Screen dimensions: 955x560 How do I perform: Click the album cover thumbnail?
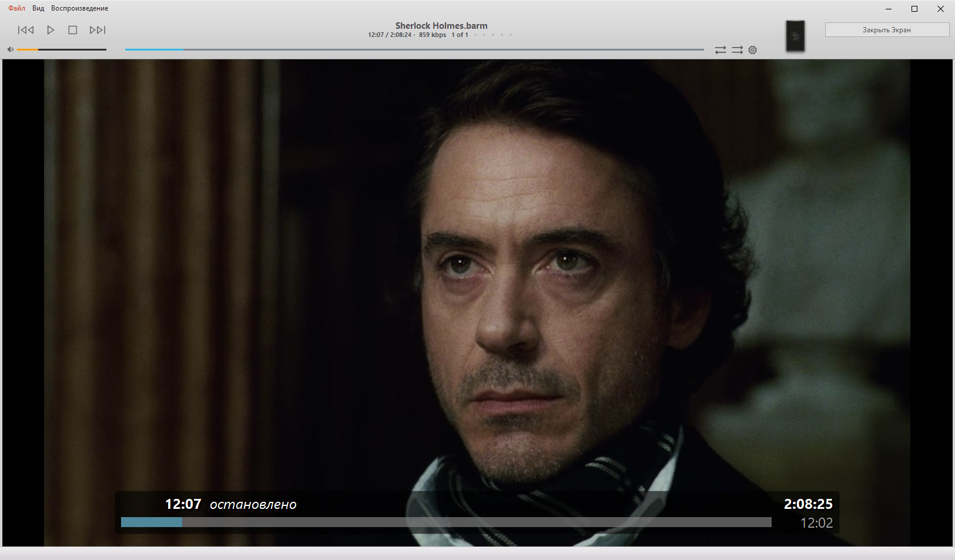coord(795,36)
